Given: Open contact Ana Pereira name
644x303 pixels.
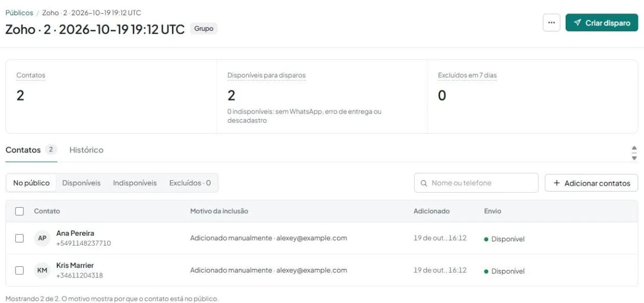Looking at the screenshot, I should click(75, 233).
